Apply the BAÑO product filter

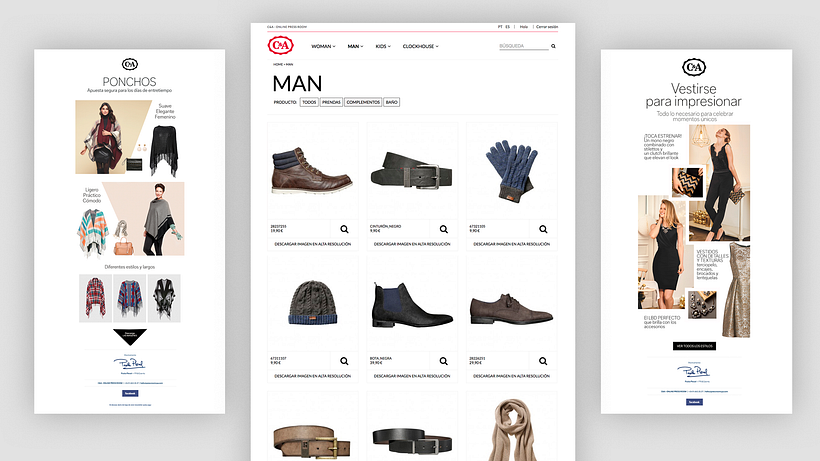(x=392, y=102)
